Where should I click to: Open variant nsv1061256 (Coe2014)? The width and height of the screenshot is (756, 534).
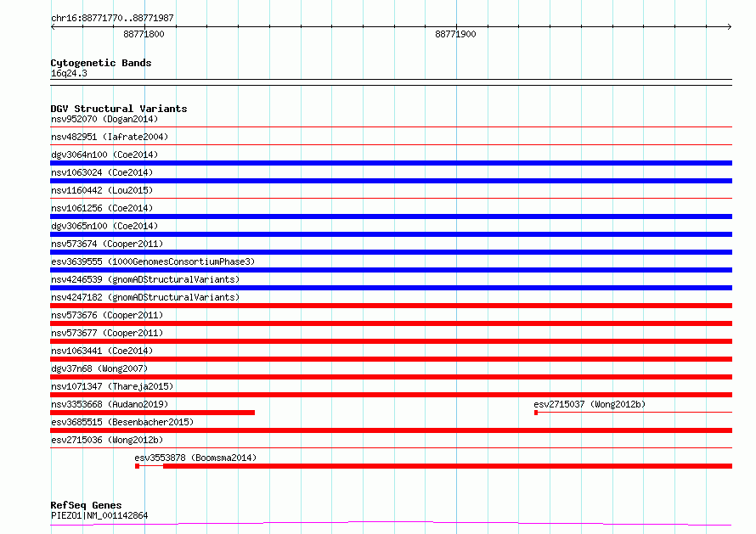click(102, 208)
